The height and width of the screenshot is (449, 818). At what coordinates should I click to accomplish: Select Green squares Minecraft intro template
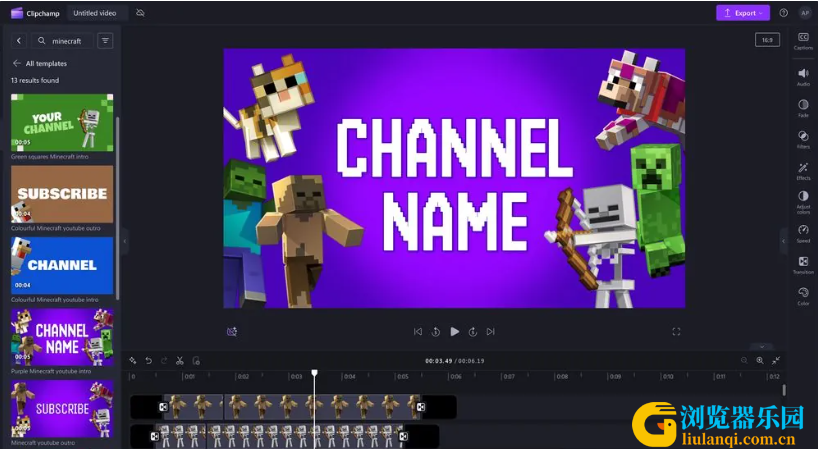click(62, 123)
